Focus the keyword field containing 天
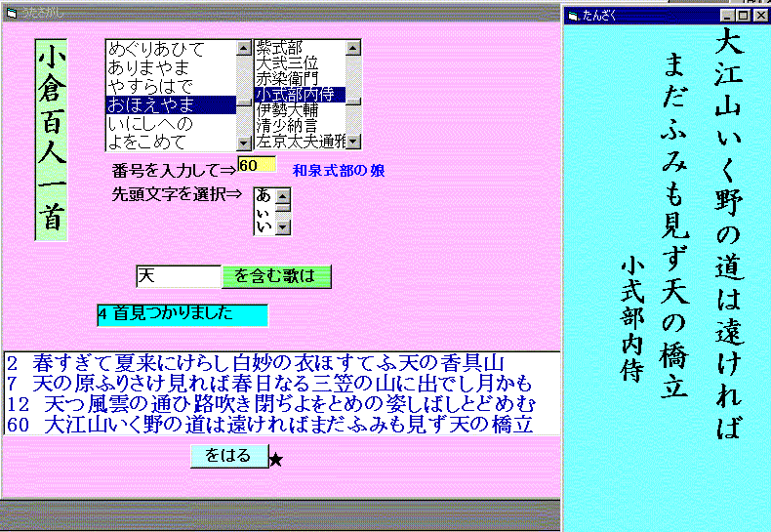771x532 pixels. (x=178, y=276)
